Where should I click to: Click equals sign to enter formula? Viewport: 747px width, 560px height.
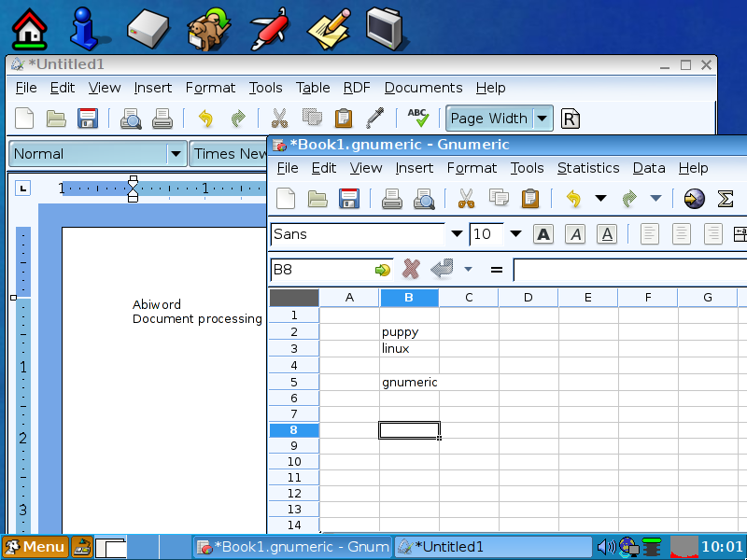click(x=497, y=270)
